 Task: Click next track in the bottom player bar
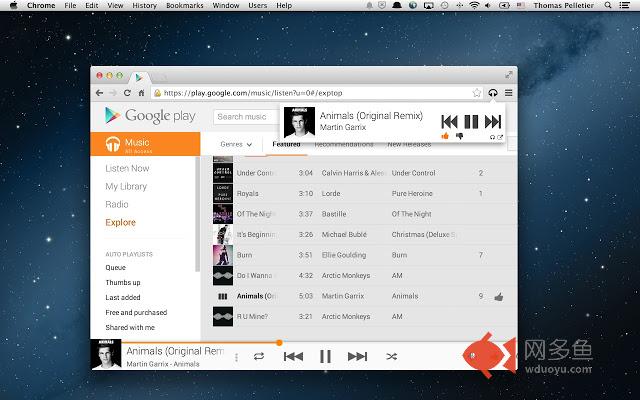[358, 356]
